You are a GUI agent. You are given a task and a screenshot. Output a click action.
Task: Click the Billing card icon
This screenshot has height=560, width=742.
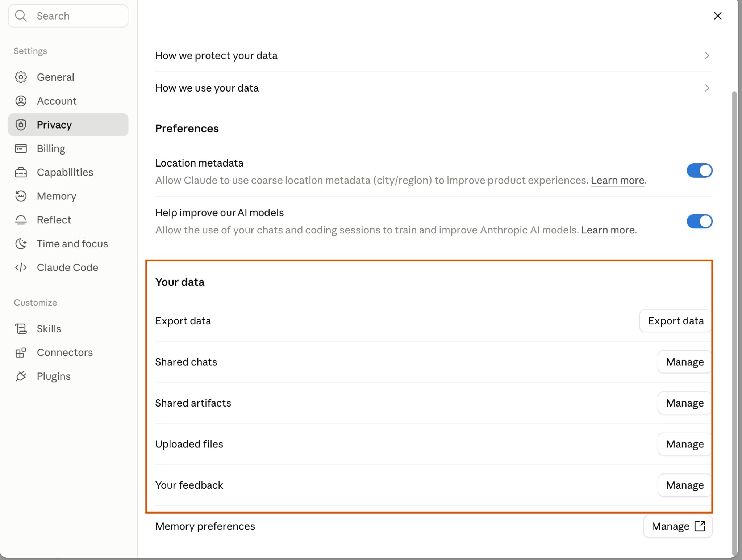pyautogui.click(x=21, y=148)
